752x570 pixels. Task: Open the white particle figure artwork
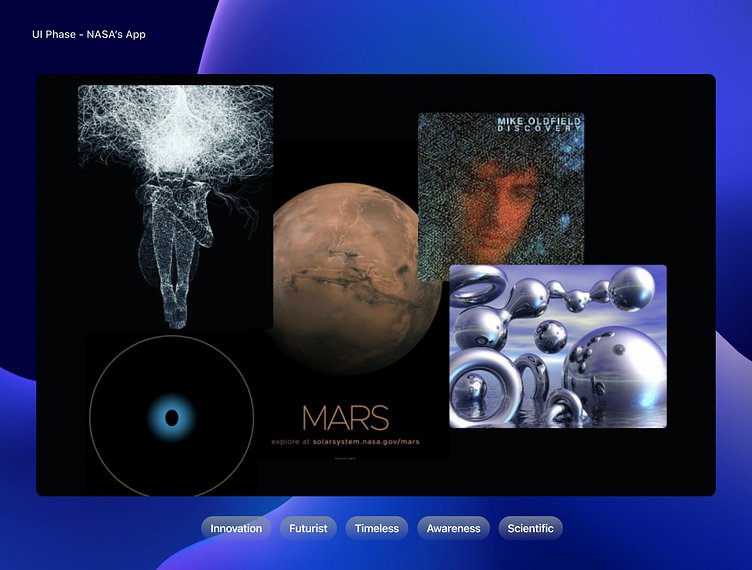[x=176, y=207]
